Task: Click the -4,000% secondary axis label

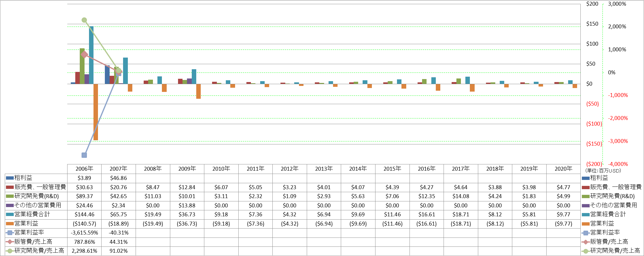Action: tap(618, 164)
